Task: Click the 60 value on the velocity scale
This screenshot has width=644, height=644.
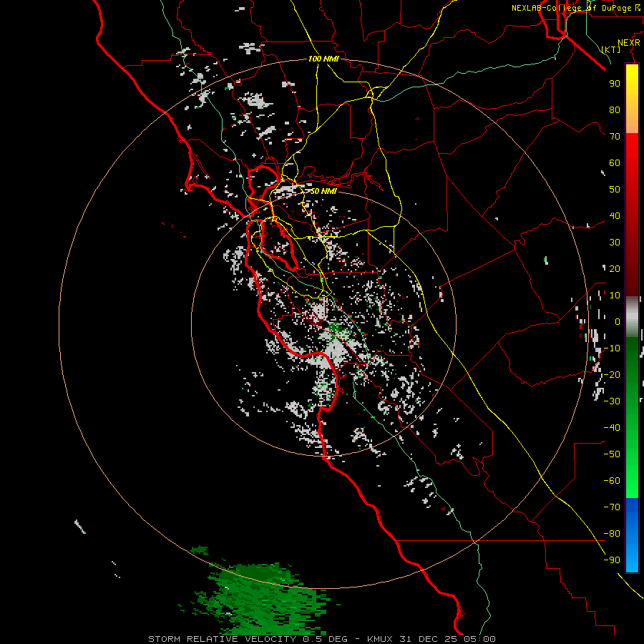Action: pos(615,162)
